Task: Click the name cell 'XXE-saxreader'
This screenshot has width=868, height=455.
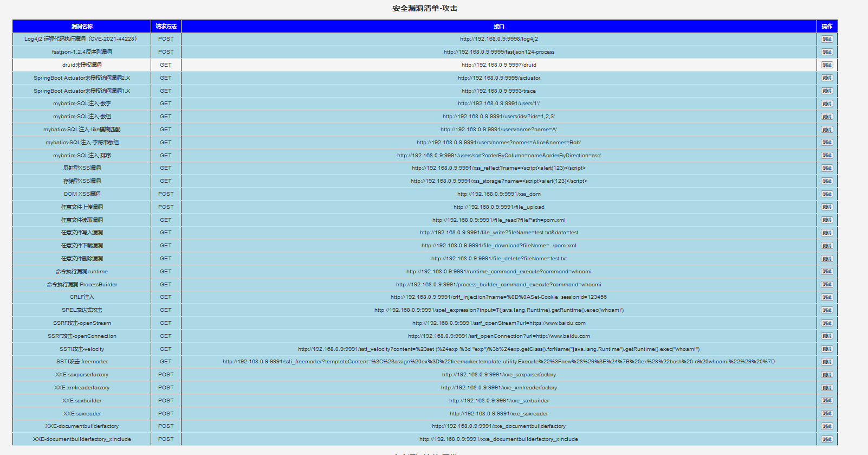Action: 82,414
